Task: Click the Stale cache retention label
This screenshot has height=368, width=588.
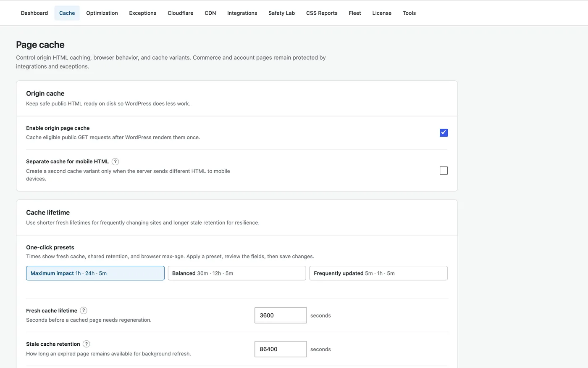Action: click(53, 344)
